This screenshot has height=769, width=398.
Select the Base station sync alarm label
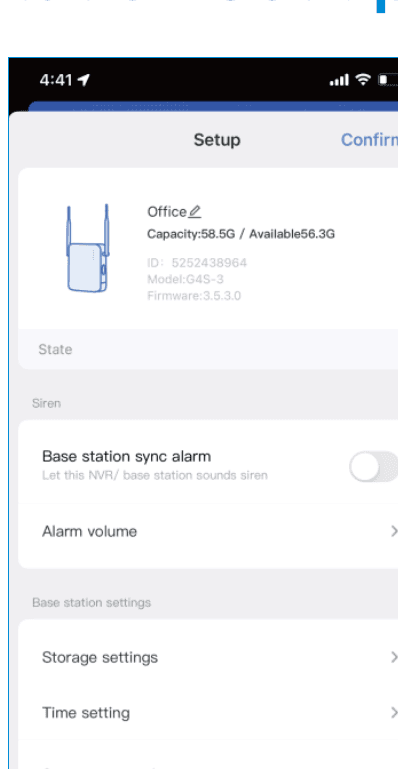[x=126, y=456]
